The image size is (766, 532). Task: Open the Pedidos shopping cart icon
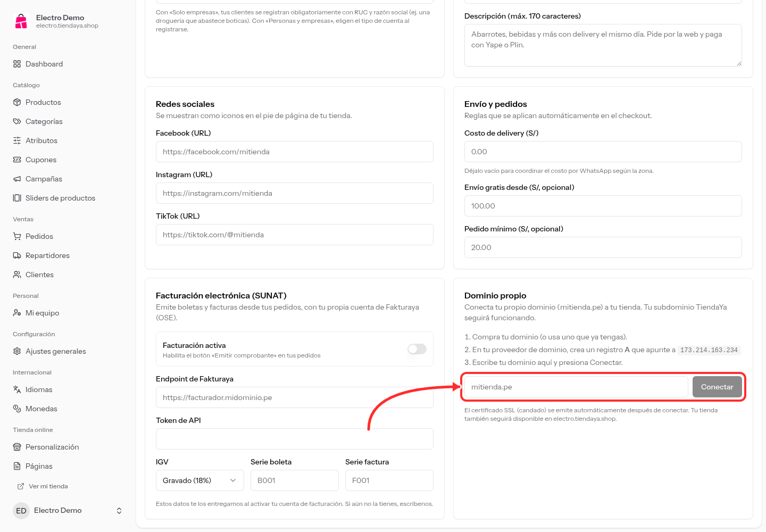[x=17, y=236]
